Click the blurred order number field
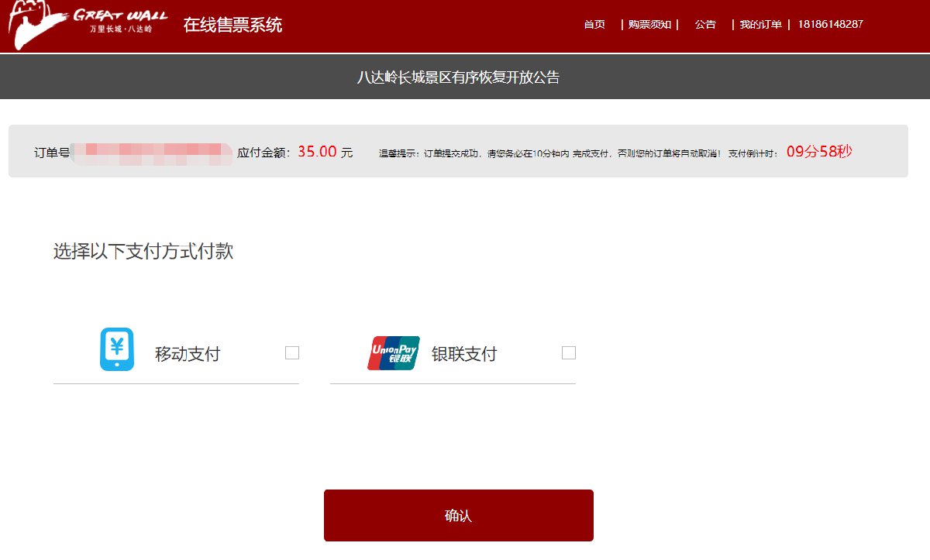 point(152,153)
